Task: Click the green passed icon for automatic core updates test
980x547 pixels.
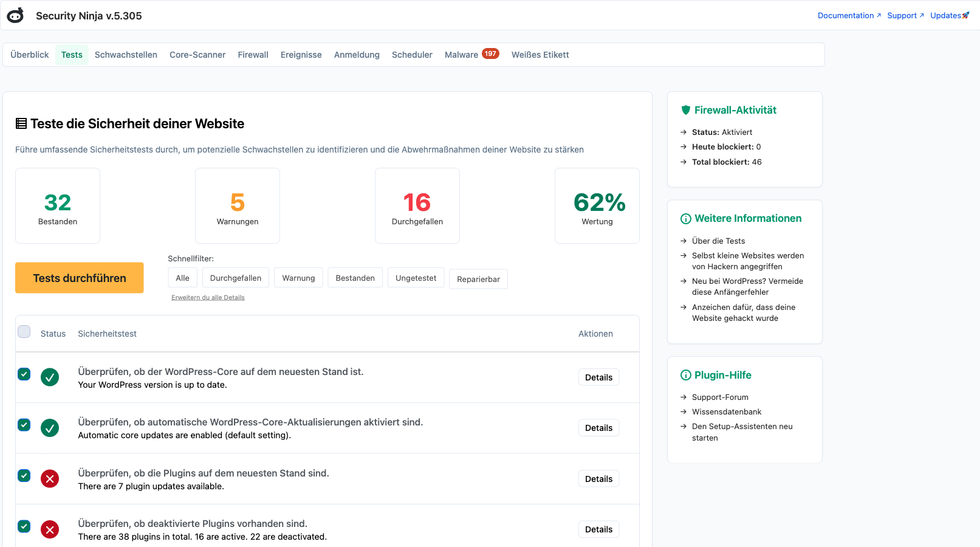Action: click(50, 428)
